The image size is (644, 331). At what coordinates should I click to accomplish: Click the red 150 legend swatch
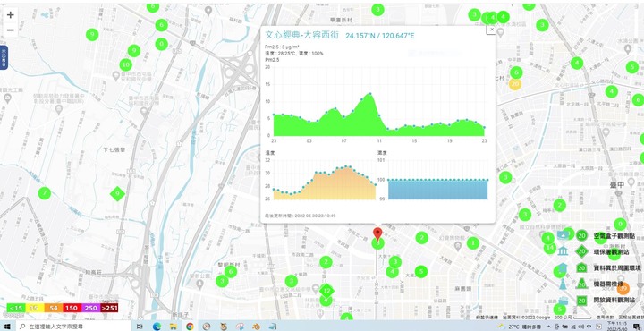pos(72,308)
